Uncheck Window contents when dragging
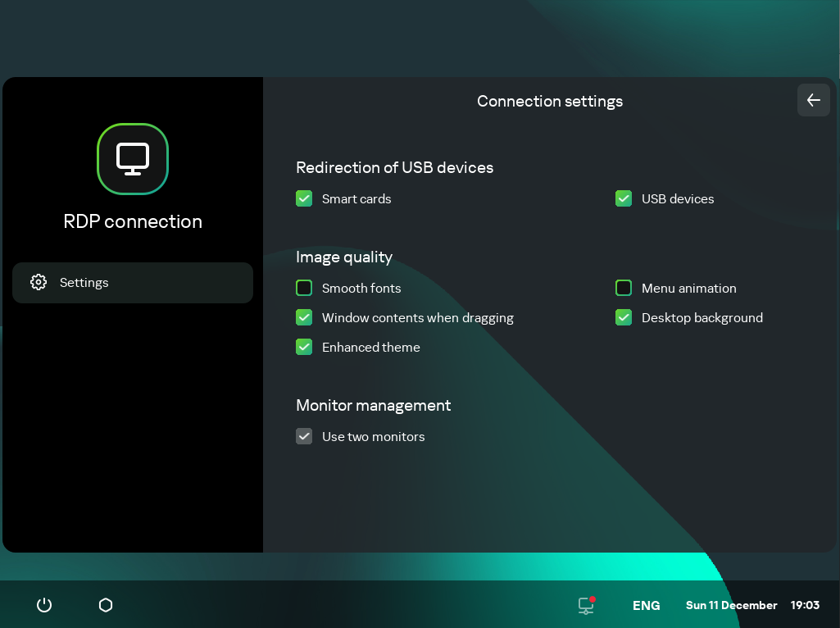 point(304,317)
